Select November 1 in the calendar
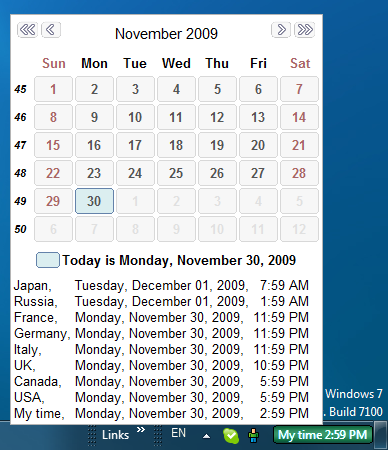 tap(53, 89)
